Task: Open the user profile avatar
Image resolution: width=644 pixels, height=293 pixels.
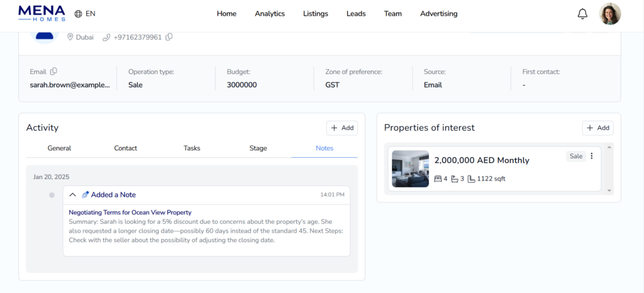Action: click(610, 14)
